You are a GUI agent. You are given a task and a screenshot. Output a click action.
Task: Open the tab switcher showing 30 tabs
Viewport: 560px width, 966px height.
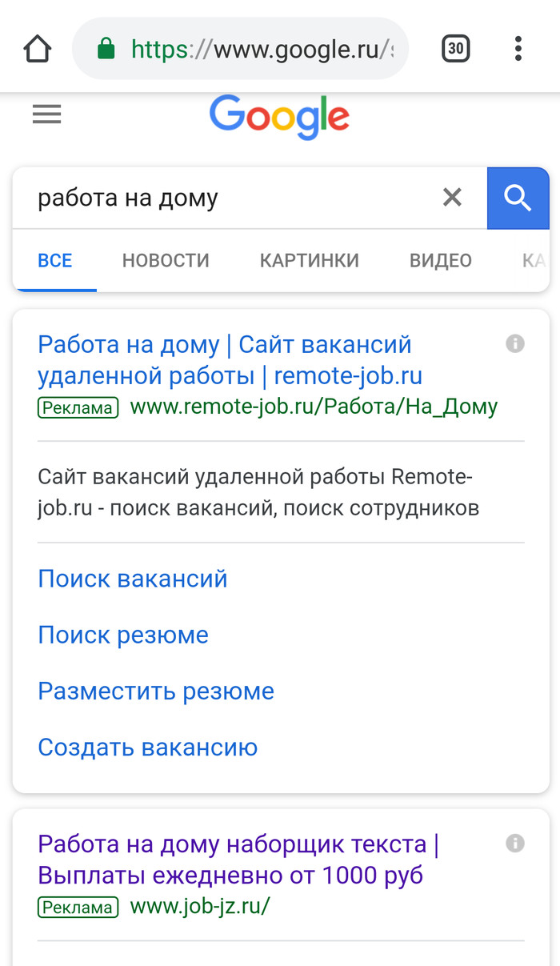point(455,50)
